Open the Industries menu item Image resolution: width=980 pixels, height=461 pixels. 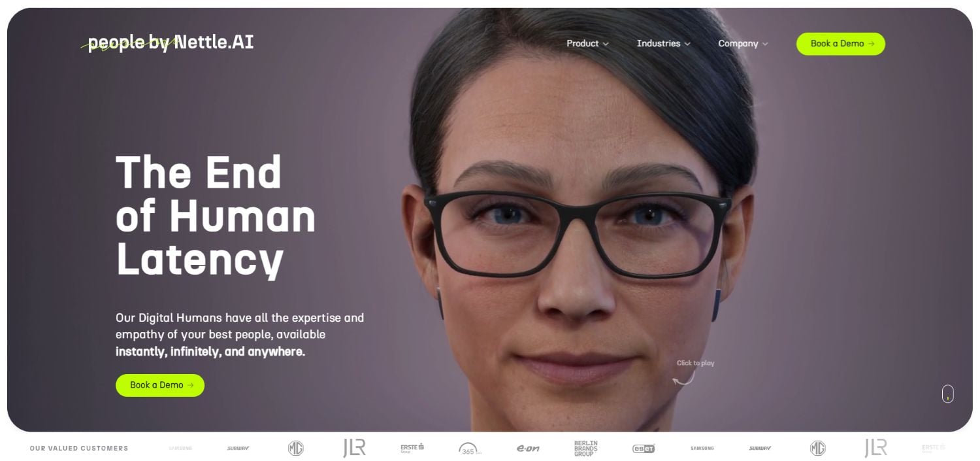(659, 43)
